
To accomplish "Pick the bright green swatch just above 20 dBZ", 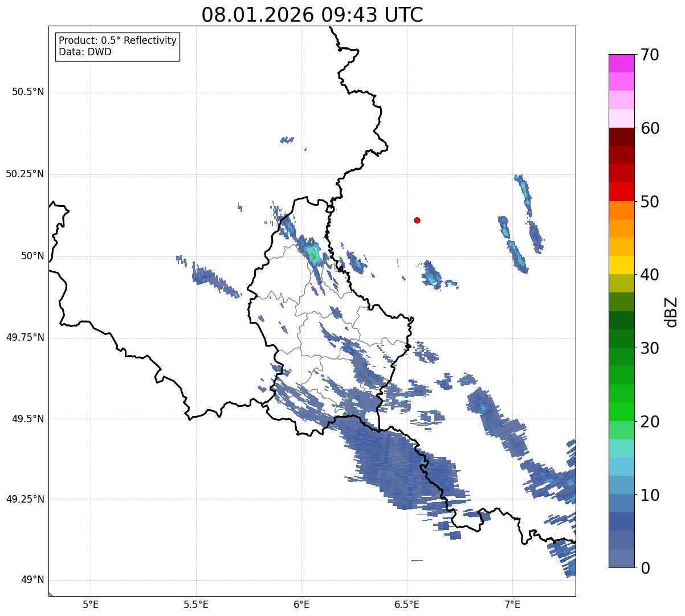I will tap(621, 412).
